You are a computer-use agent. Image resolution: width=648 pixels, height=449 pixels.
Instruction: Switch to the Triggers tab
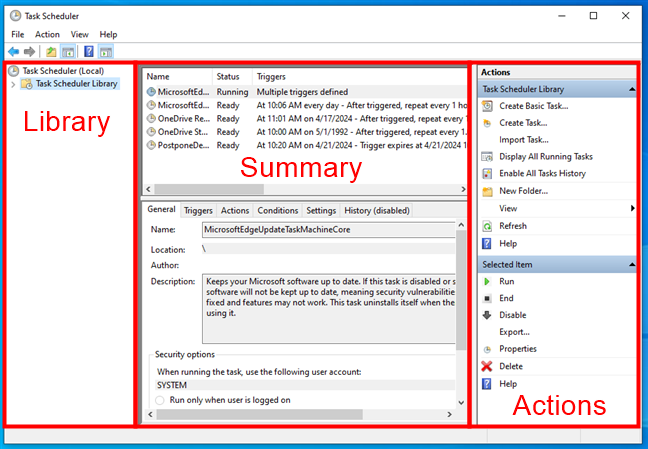pyautogui.click(x=198, y=211)
